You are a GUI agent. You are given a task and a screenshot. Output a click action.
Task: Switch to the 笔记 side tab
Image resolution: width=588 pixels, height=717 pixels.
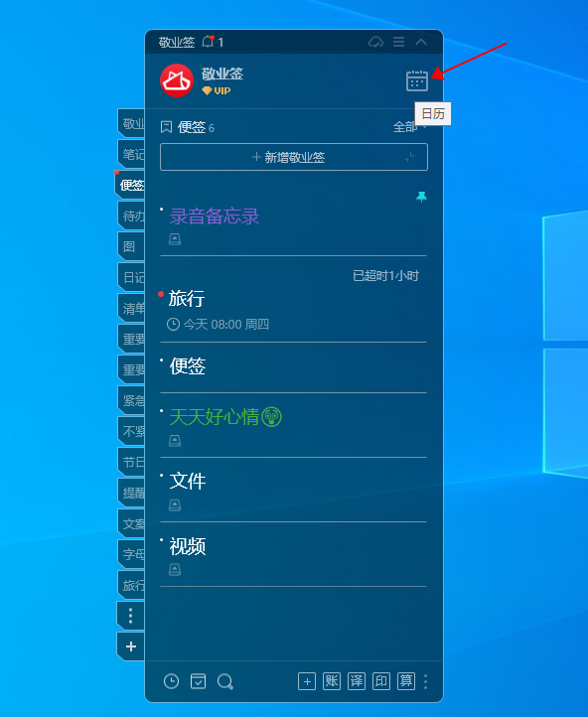click(x=131, y=154)
